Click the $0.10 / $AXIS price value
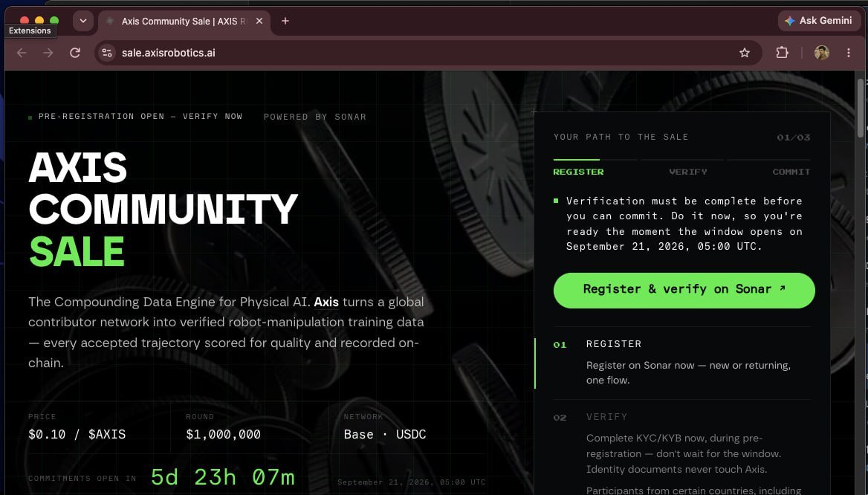Viewport: 868px width, 495px height. pyautogui.click(x=77, y=434)
